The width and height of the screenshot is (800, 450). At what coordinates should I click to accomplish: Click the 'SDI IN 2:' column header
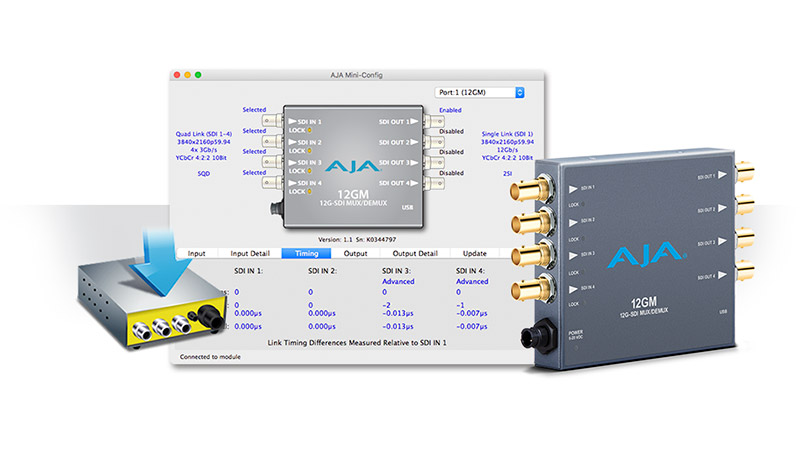coord(322,271)
